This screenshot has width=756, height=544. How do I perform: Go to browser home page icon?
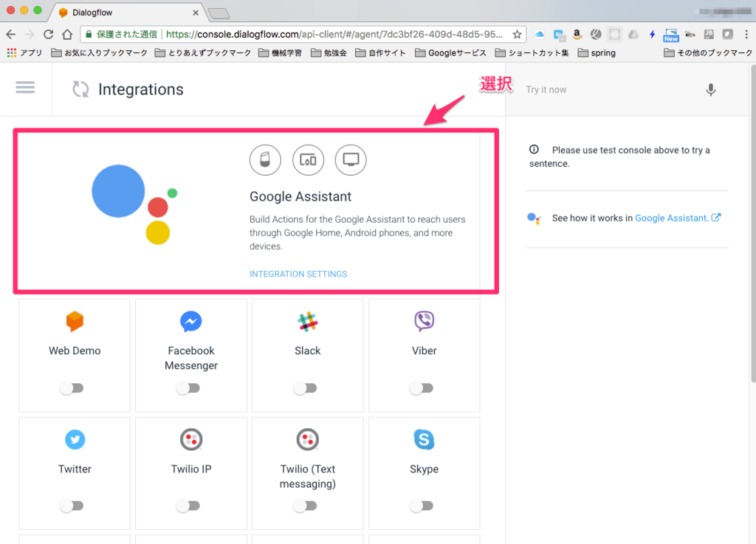point(67,34)
